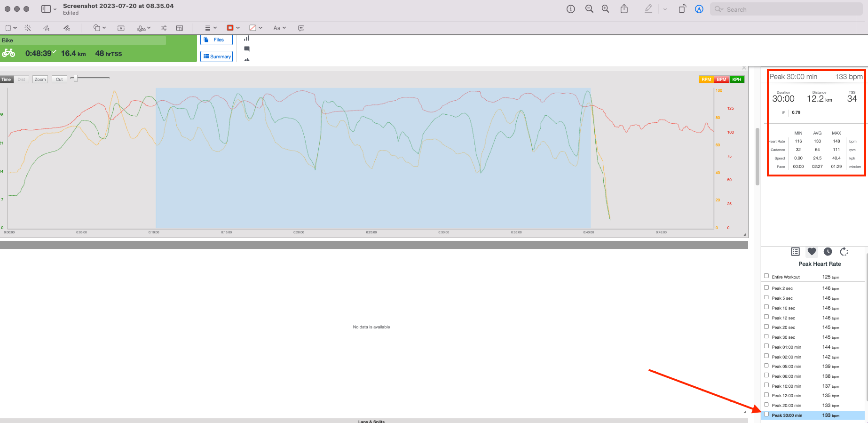This screenshot has width=868, height=423.
Task: Rotate the image with the Rotate icon
Action: coord(682,9)
